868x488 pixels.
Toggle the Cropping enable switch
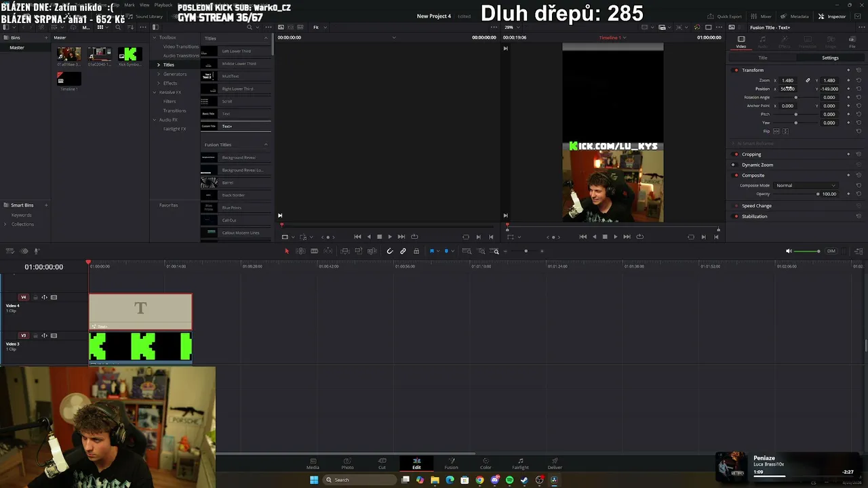coord(736,155)
